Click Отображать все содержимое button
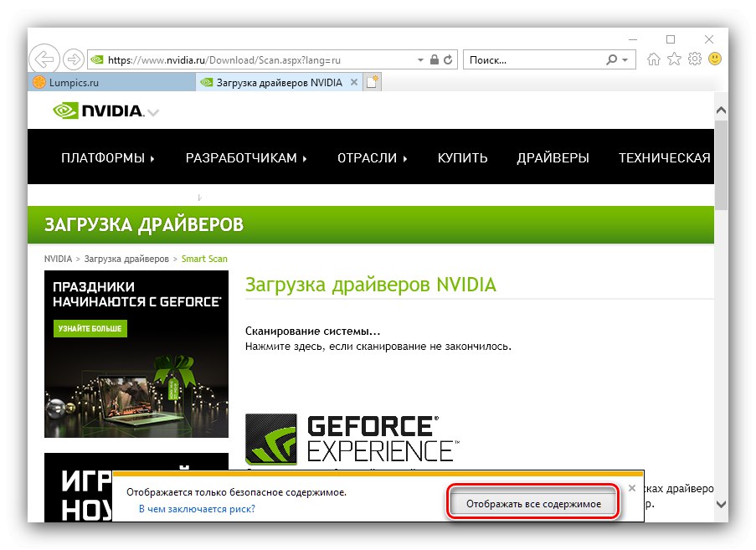 [x=533, y=504]
